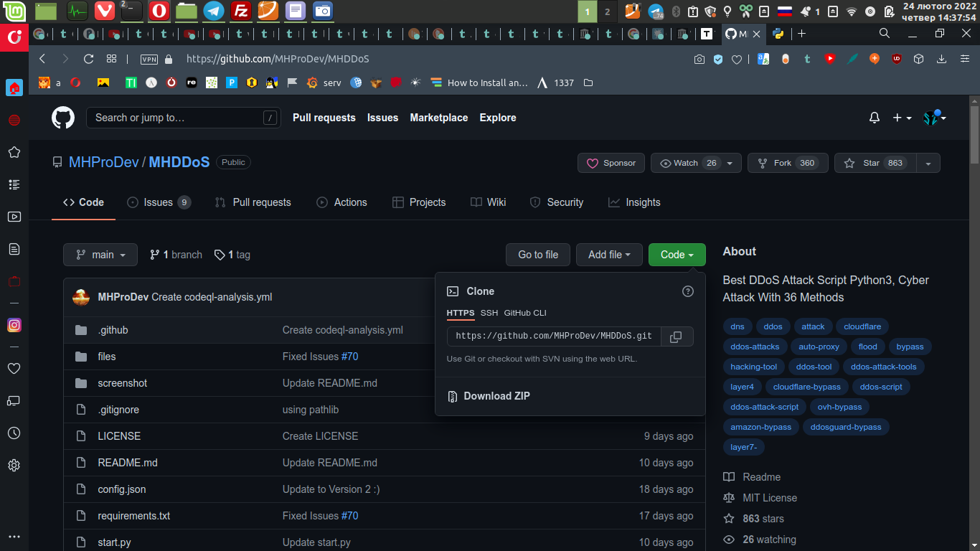This screenshot has height=551, width=980.
Task: Open the Linux Mint start menu
Action: (x=14, y=11)
